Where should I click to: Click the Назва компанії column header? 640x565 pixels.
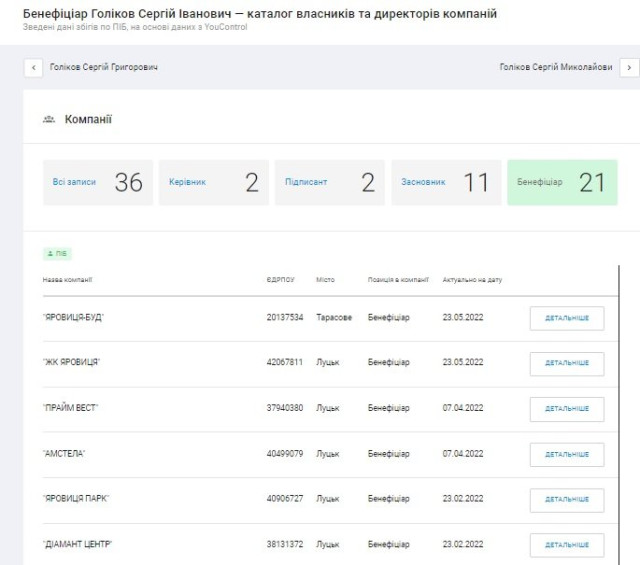68,280
